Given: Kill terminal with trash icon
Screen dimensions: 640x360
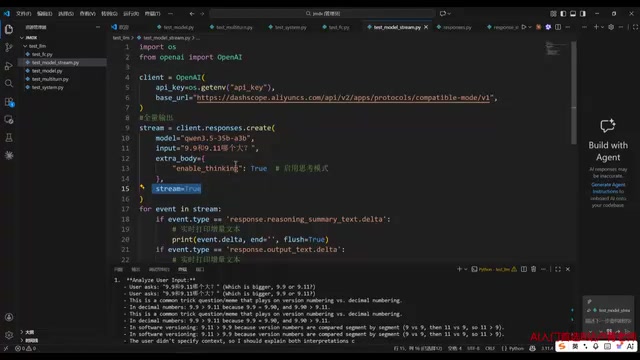Looking at the screenshot, I should click(x=533, y=269).
